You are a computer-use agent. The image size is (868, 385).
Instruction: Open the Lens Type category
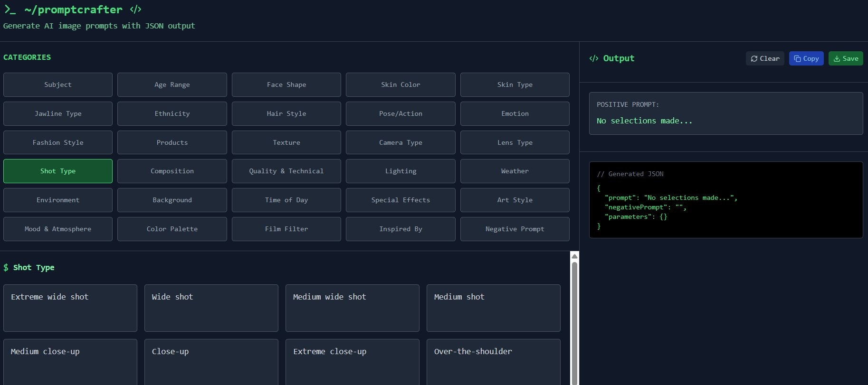click(x=515, y=142)
